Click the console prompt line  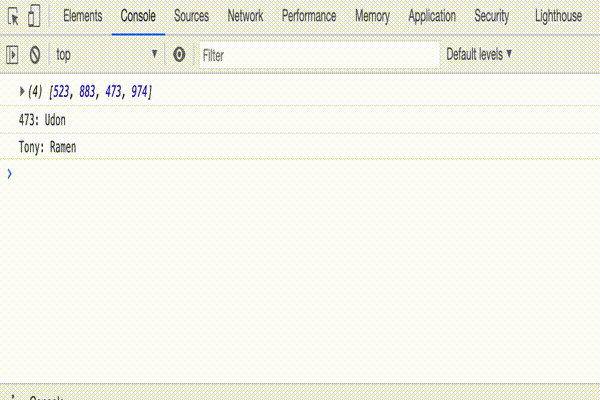300,174
